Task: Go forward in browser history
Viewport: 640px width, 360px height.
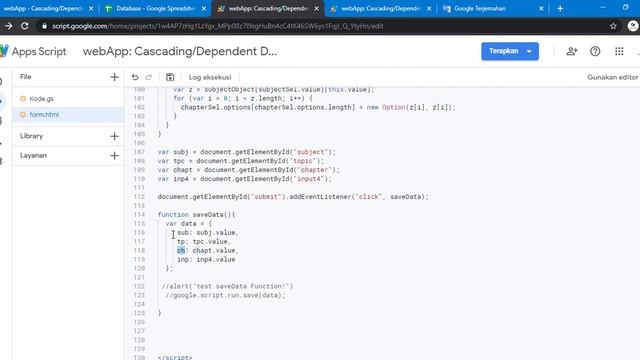Action: coord(8,26)
